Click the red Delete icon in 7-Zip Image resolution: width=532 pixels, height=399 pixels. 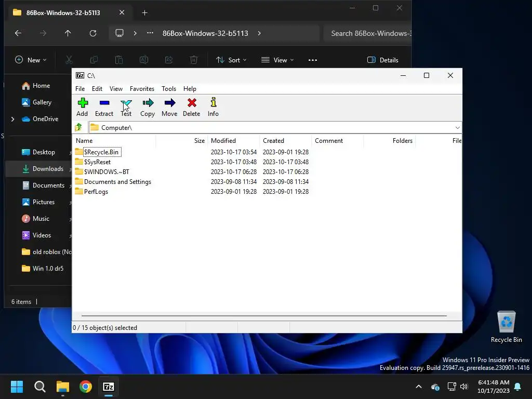(191, 107)
